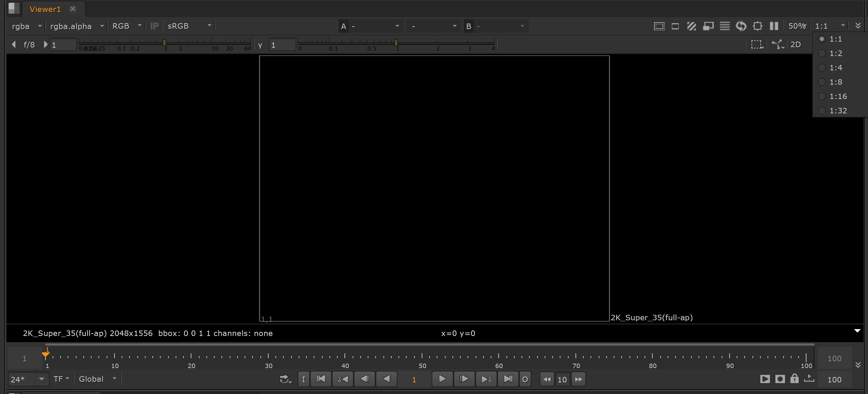Screen dimensions: 868x394
Task: Click the 2D view mode button
Action: pos(796,44)
